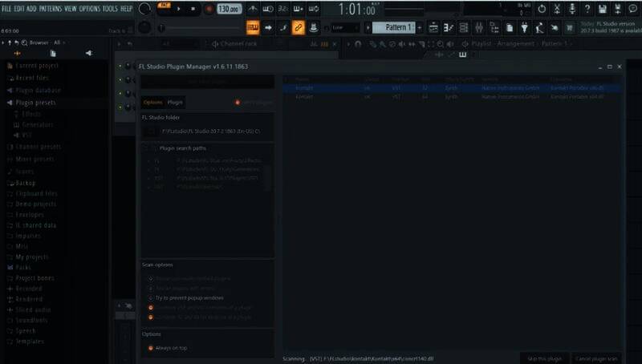Screen dimensions: 642x364
Task: Click the Cancel plugin scan button
Action: click(596, 358)
